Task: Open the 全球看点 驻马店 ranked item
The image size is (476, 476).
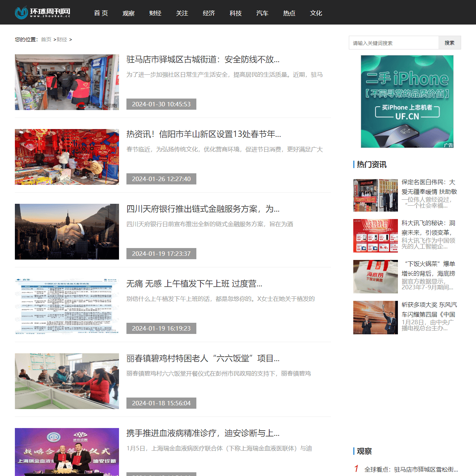Action: [x=411, y=469]
